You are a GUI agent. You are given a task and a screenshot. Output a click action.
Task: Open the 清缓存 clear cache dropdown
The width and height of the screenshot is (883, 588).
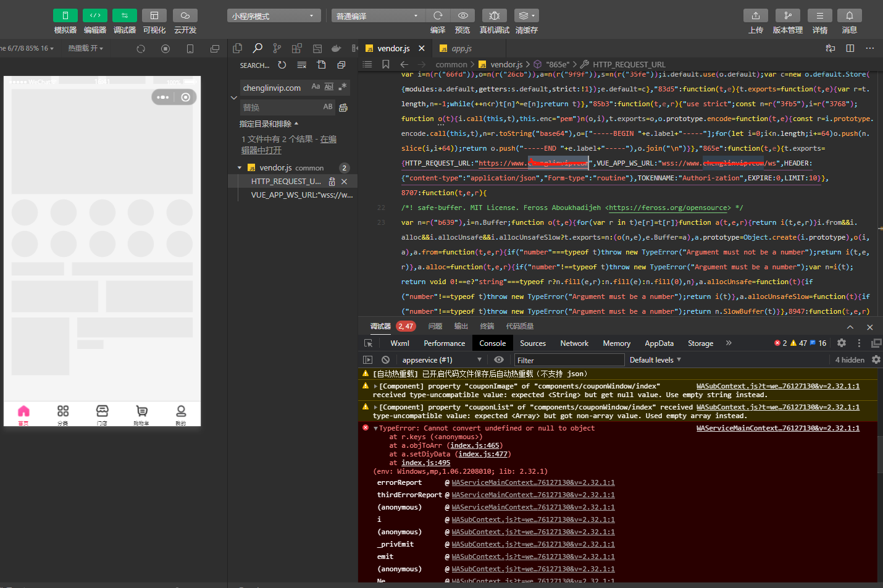526,15
